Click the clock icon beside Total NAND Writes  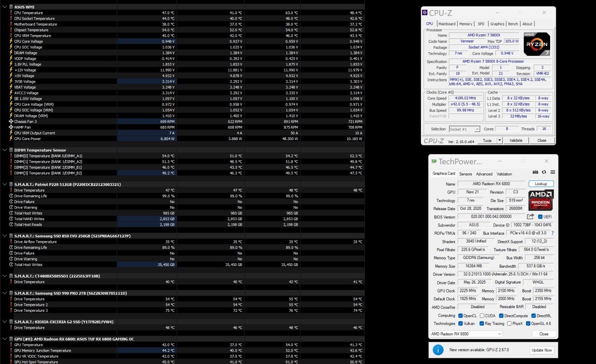tap(11, 219)
